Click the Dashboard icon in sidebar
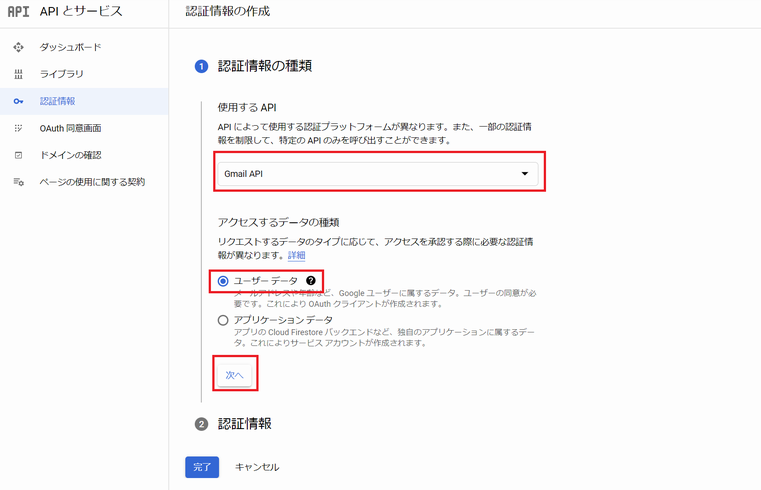The height and width of the screenshot is (490, 761). (18, 47)
